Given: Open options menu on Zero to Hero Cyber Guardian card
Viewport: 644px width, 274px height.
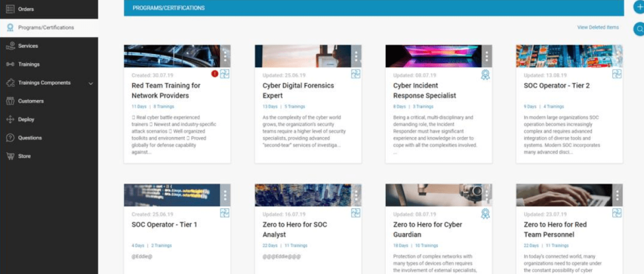Looking at the screenshot, I should 486,195.
